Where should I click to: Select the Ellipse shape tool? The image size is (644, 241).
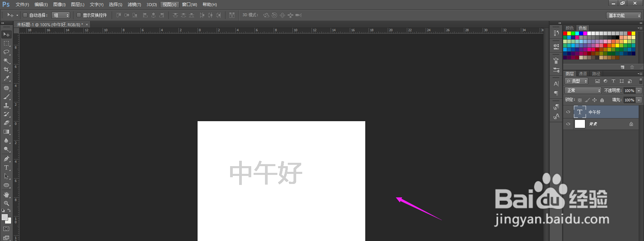pyautogui.click(x=6, y=185)
